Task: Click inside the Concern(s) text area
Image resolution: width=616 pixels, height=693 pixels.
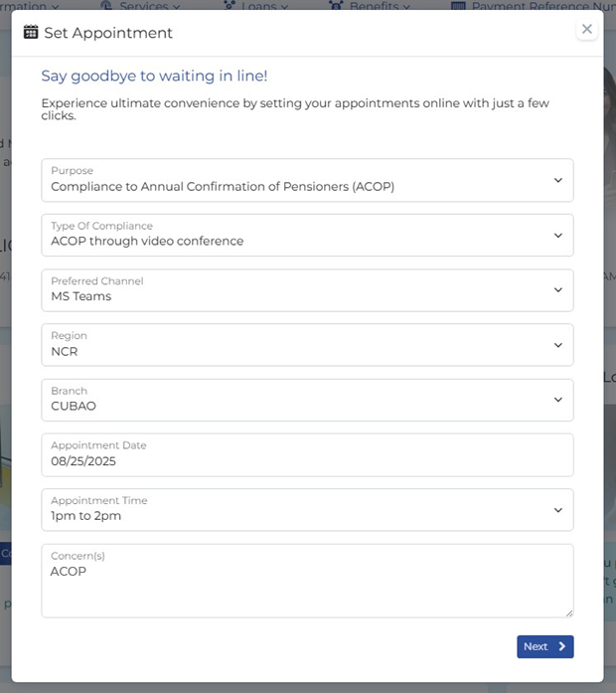Action: (307, 581)
